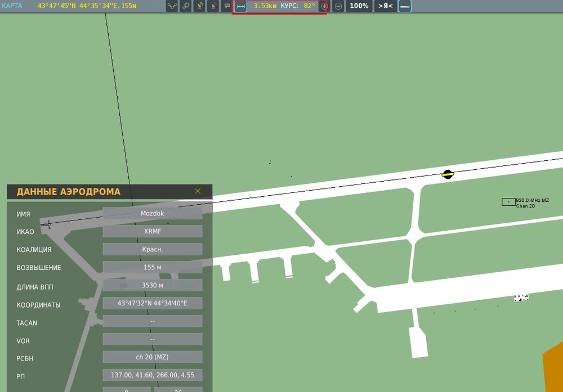Click the empty TACAN value field
Screen dimensions: 563x392
tap(152, 321)
